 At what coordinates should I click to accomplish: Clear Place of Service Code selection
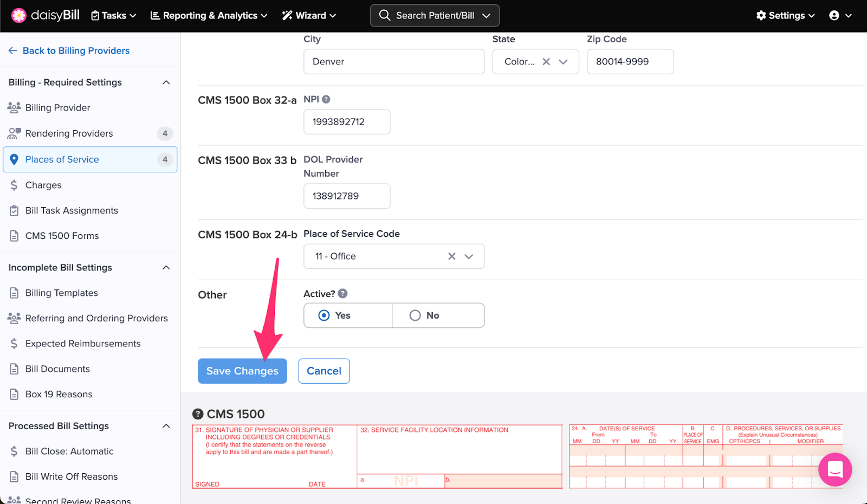451,256
